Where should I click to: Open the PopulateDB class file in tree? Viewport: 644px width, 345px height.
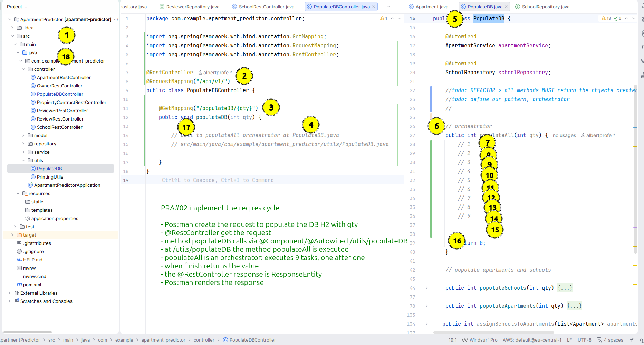click(49, 169)
